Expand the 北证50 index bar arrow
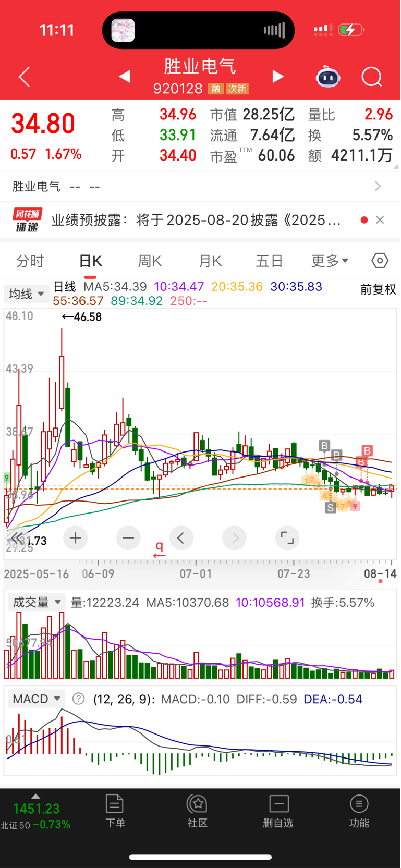Image resolution: width=401 pixels, height=868 pixels. (35, 796)
